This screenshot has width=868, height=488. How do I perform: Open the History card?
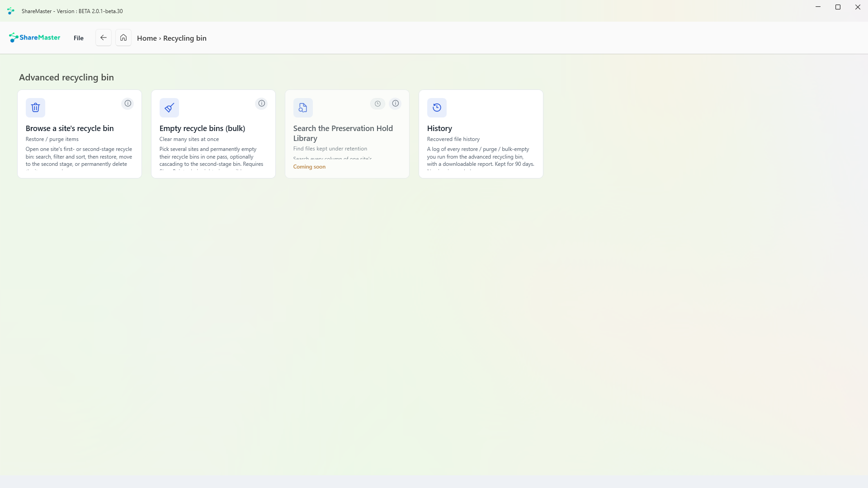481,134
